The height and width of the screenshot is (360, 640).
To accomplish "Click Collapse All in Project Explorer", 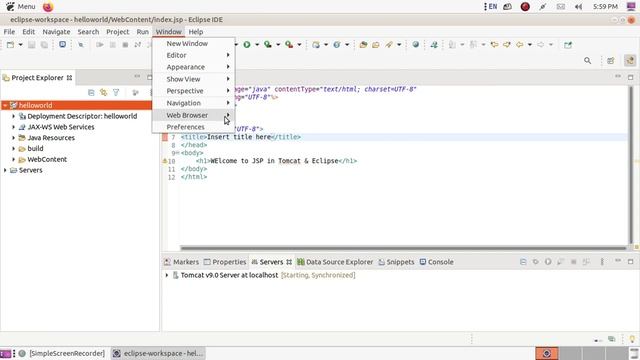I will [x=91, y=93].
